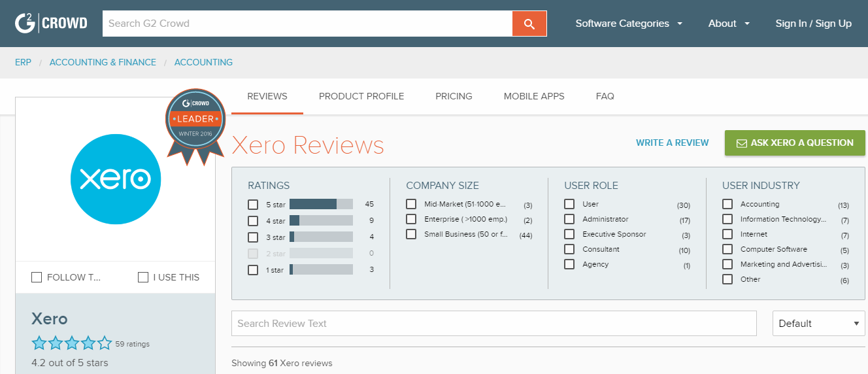
Task: Open the Software Categories dropdown
Action: click(x=629, y=24)
